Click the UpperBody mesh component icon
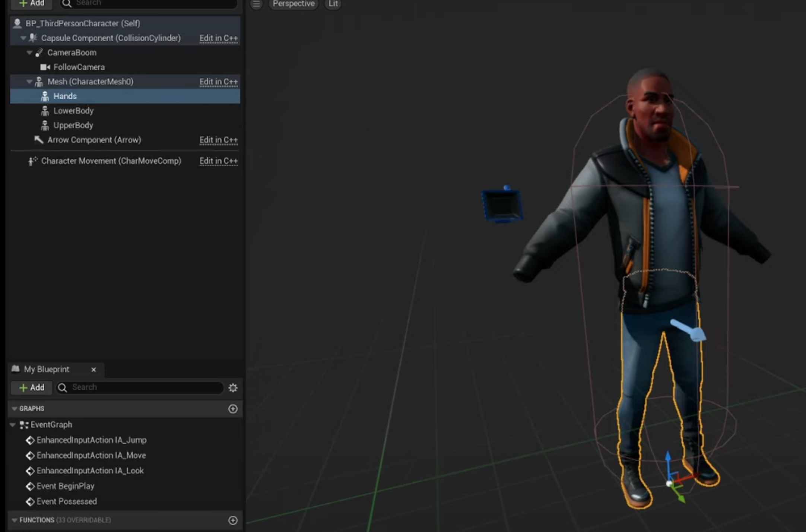Screen dimensions: 806x532 click(45, 125)
